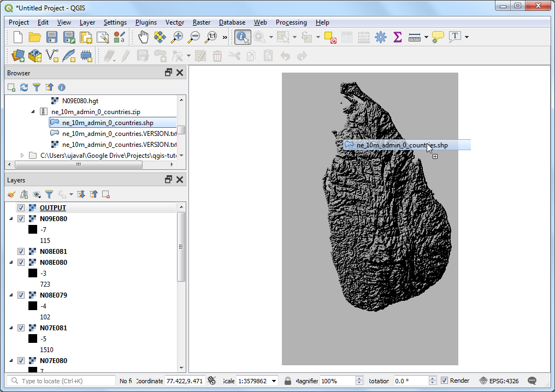Open the Processing Toolbox gear icon

click(x=381, y=37)
